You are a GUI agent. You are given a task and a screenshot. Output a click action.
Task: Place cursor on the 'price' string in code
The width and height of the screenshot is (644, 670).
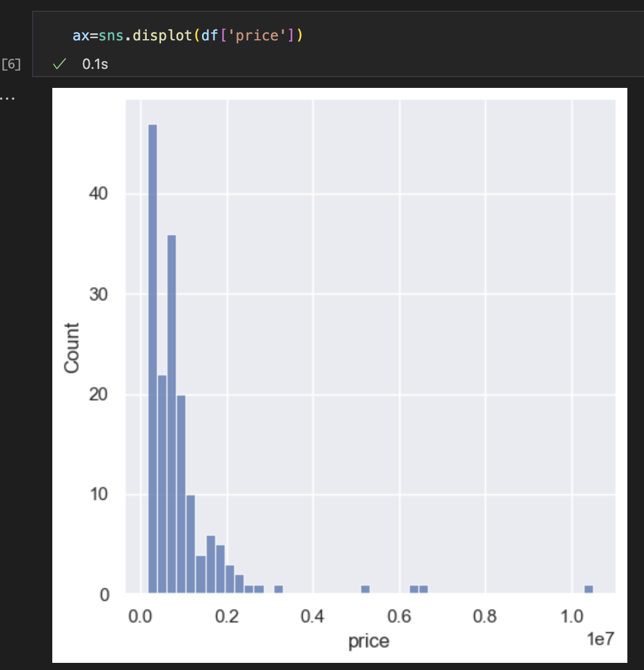pos(257,36)
